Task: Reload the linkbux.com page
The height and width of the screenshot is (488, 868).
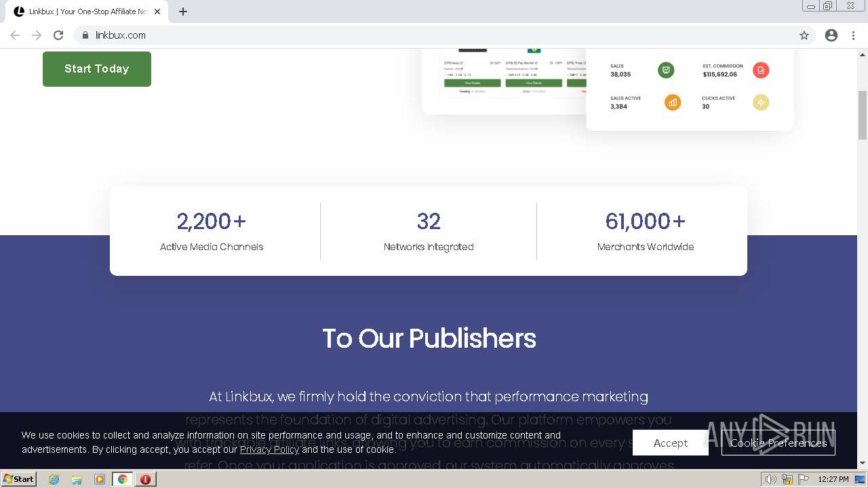Action: pos(58,35)
